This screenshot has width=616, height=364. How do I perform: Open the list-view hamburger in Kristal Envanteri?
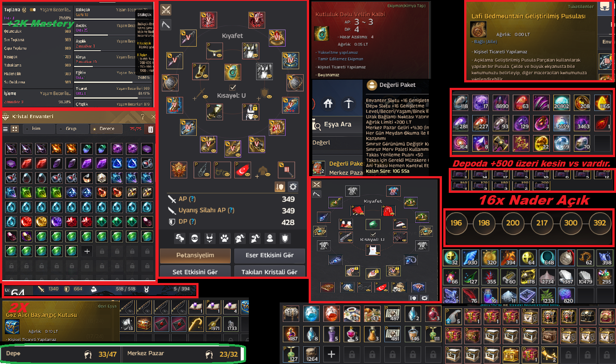point(5,129)
